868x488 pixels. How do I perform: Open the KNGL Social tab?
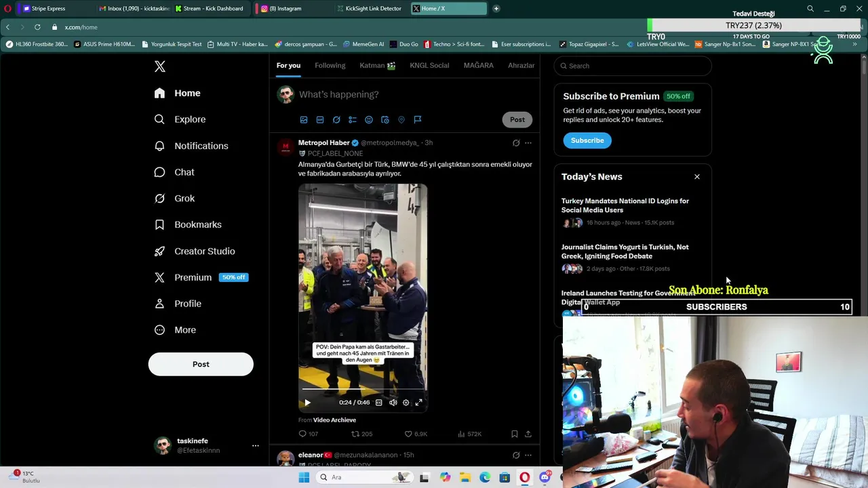429,65
